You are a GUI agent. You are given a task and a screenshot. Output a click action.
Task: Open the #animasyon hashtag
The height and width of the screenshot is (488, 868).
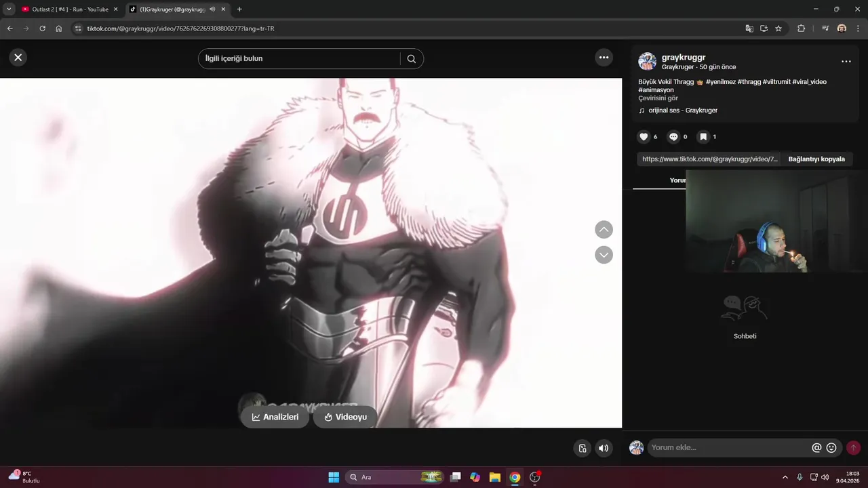tap(656, 90)
